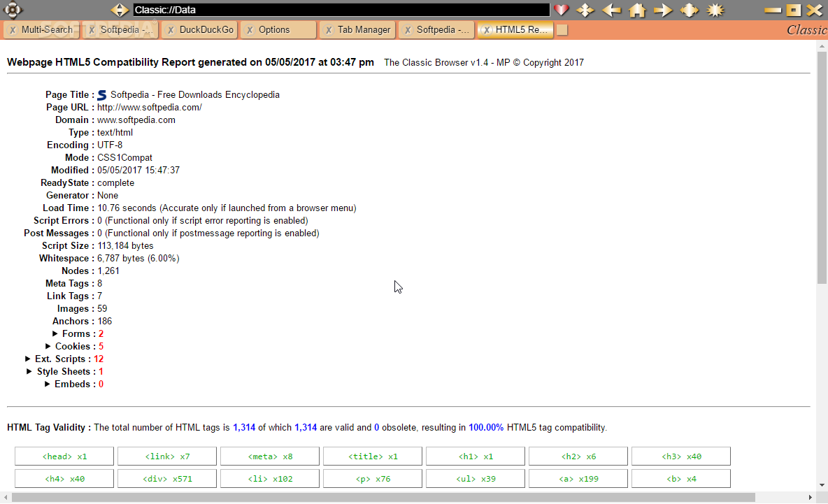Click the http://www.softpedia.com/ Page URL text
828x504 pixels.
coord(150,107)
